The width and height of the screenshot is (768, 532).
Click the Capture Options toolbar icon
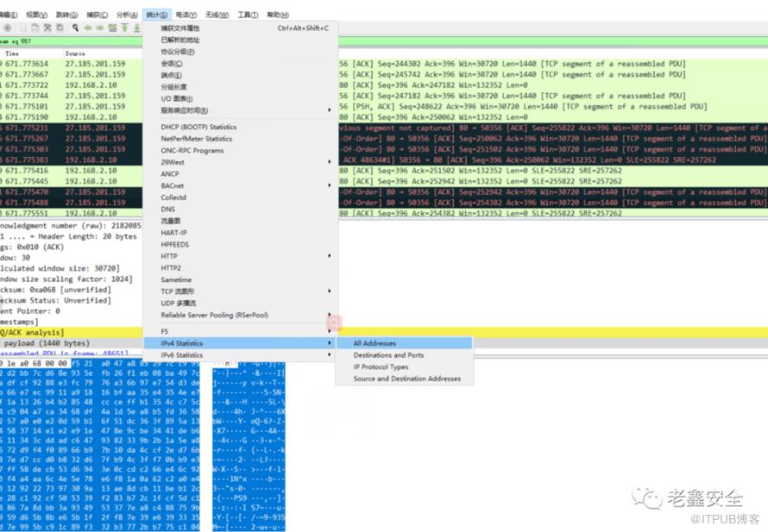click(x=8, y=28)
